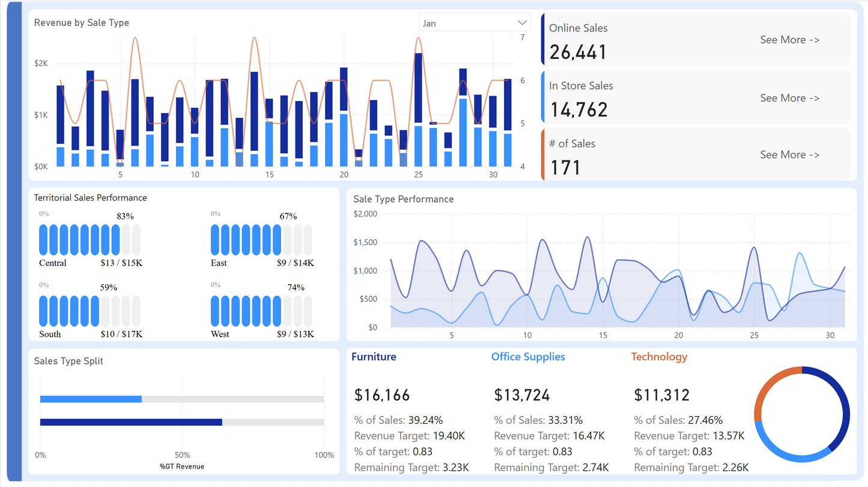Image resolution: width=868 pixels, height=487 pixels.
Task: Select the Office Supplies category heading
Action: (x=528, y=357)
